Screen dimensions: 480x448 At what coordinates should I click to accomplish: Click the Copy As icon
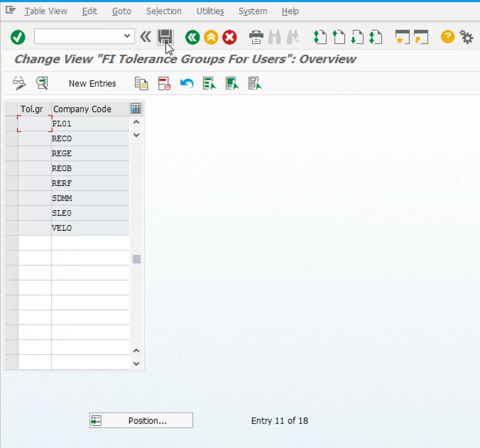141,83
